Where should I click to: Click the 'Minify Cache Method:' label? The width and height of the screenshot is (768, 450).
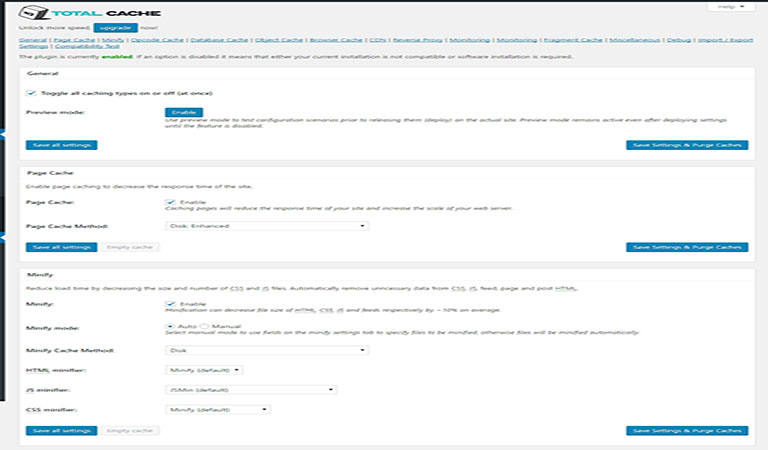70,351
